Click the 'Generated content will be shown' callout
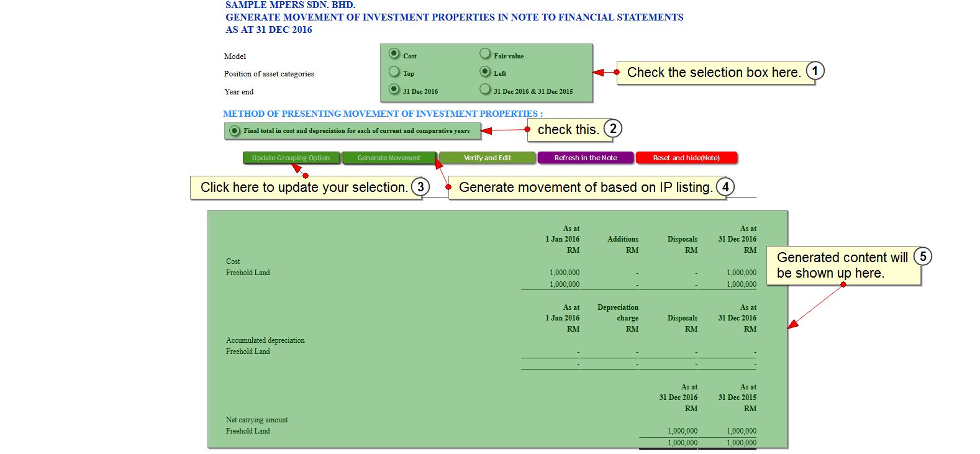Viewport: 980px width, 454px height. (x=842, y=266)
